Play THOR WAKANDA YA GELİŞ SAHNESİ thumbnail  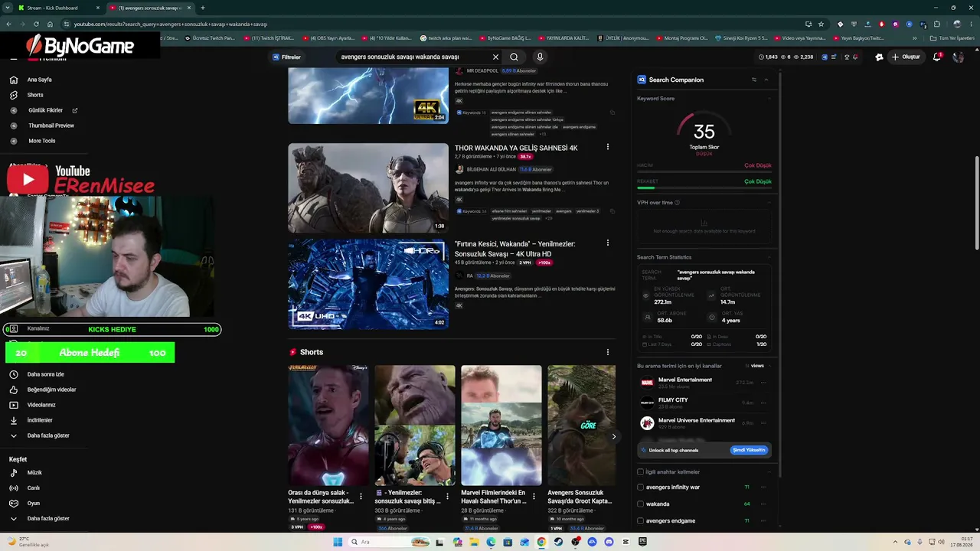[x=368, y=188]
